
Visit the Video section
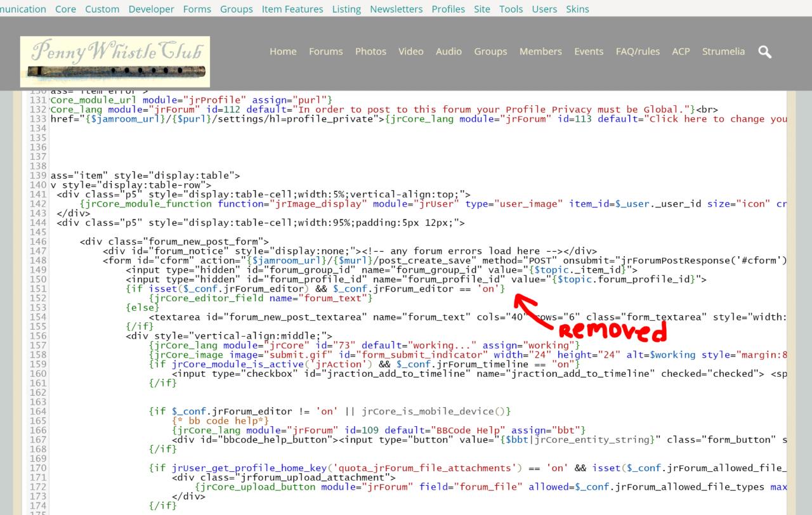(410, 51)
